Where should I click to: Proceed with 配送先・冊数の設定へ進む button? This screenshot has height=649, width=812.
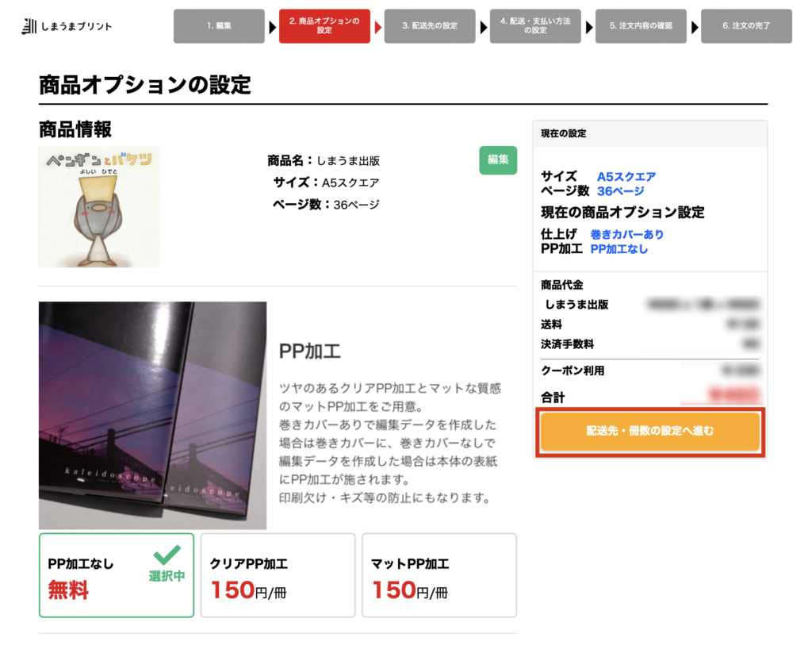tap(650, 431)
